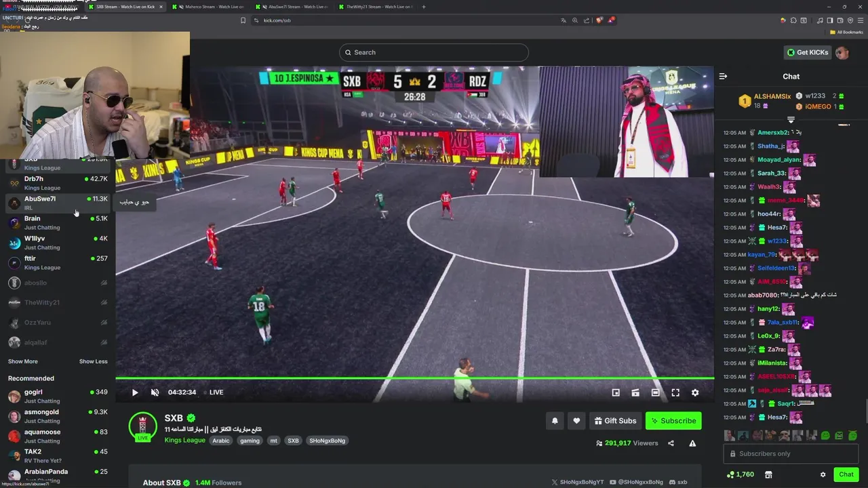The width and height of the screenshot is (868, 488).
Task: Open the user profile avatar menu
Action: click(x=842, y=52)
